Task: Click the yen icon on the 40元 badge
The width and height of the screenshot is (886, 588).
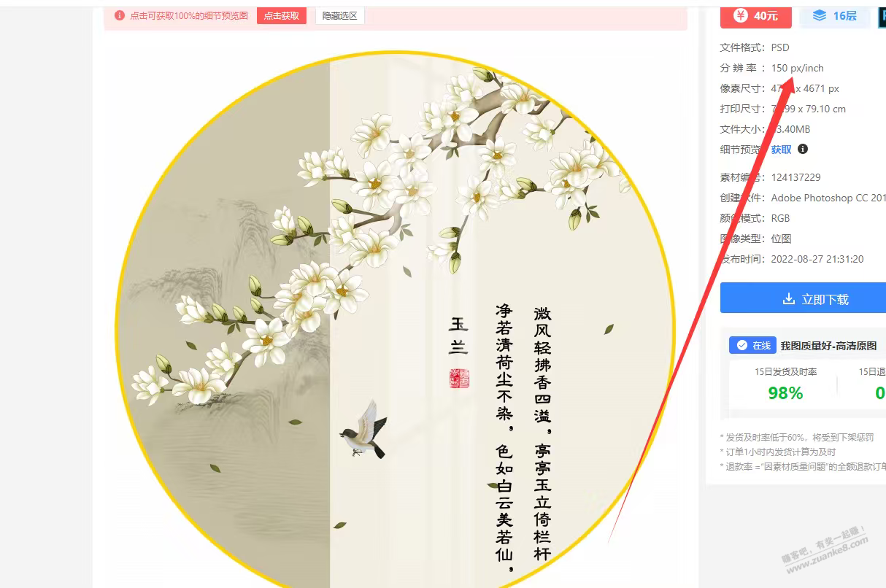Action: click(x=740, y=15)
